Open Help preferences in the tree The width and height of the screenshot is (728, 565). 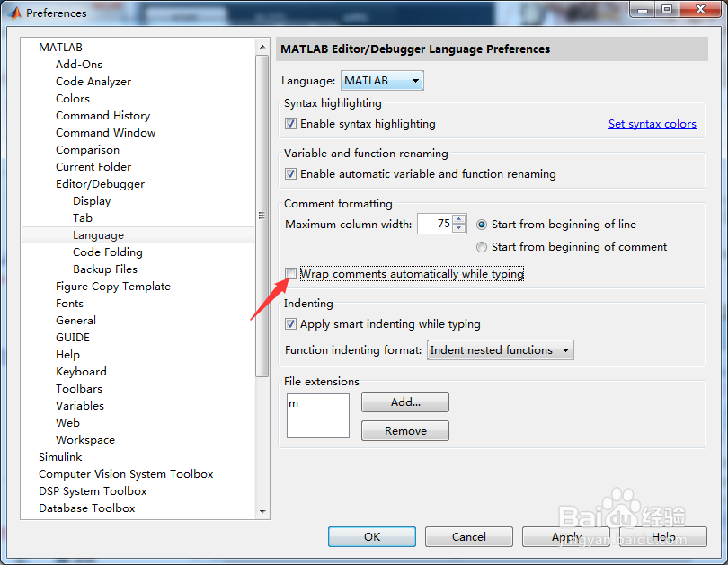[x=67, y=355]
